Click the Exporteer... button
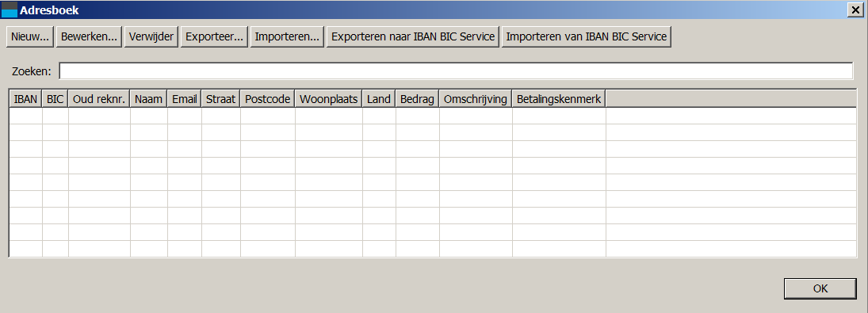Viewport: 868px width, 313px height. tap(214, 36)
